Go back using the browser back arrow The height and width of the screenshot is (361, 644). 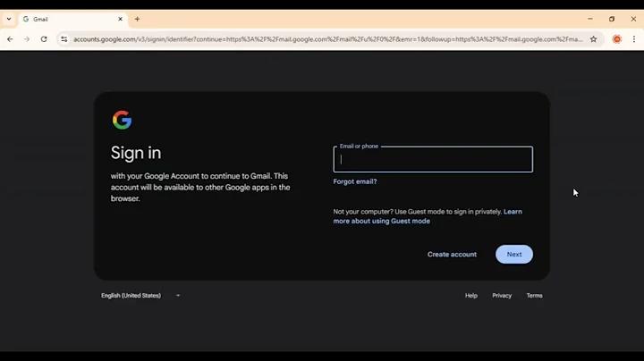pyautogui.click(x=10, y=39)
